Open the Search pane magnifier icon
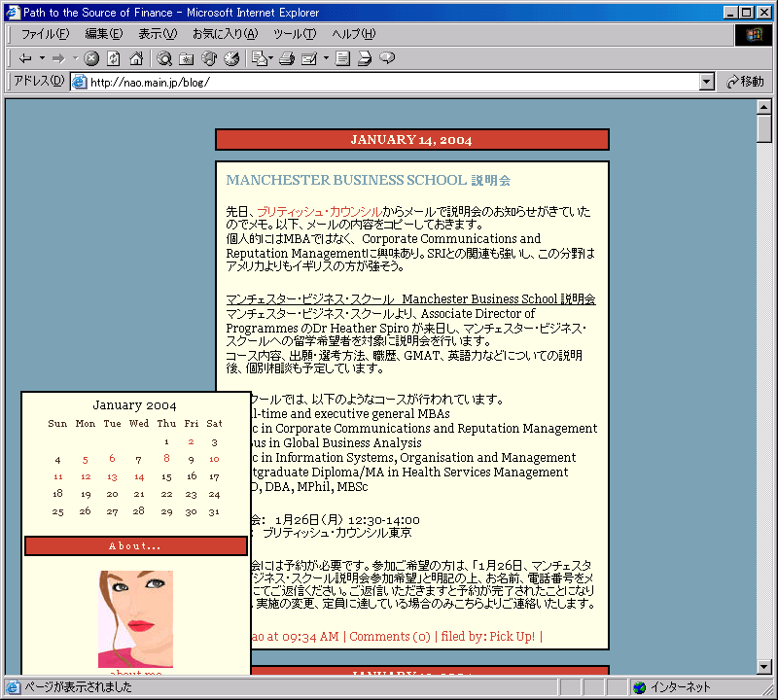 click(x=164, y=58)
